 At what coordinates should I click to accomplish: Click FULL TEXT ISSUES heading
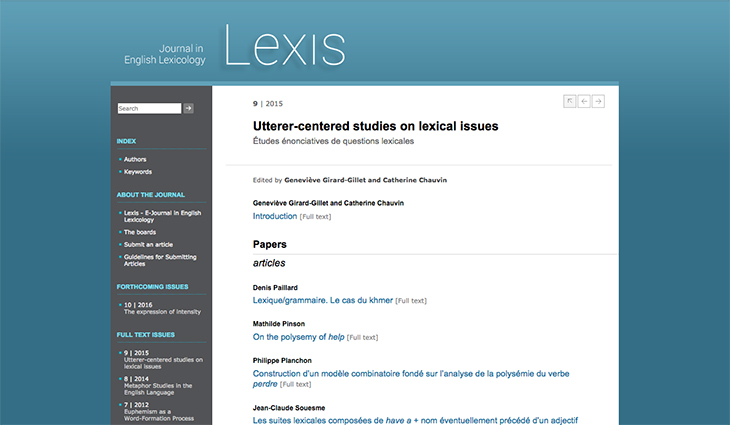pos(146,335)
